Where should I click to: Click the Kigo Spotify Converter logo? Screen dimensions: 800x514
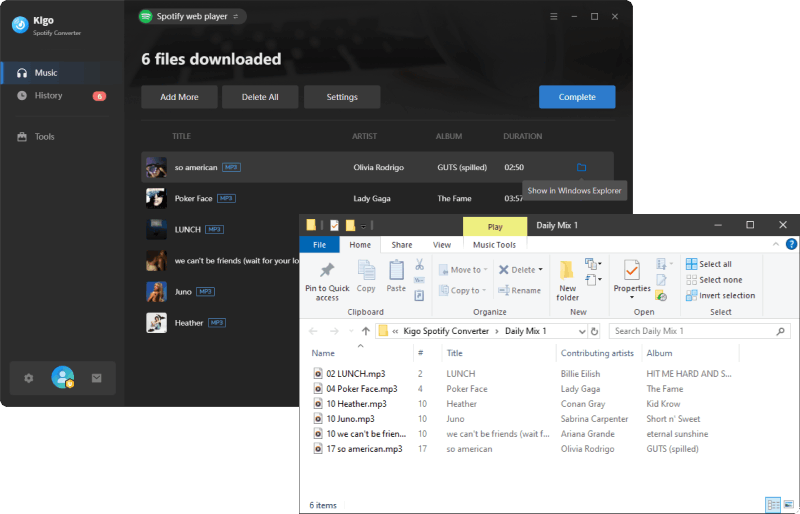coord(20,25)
